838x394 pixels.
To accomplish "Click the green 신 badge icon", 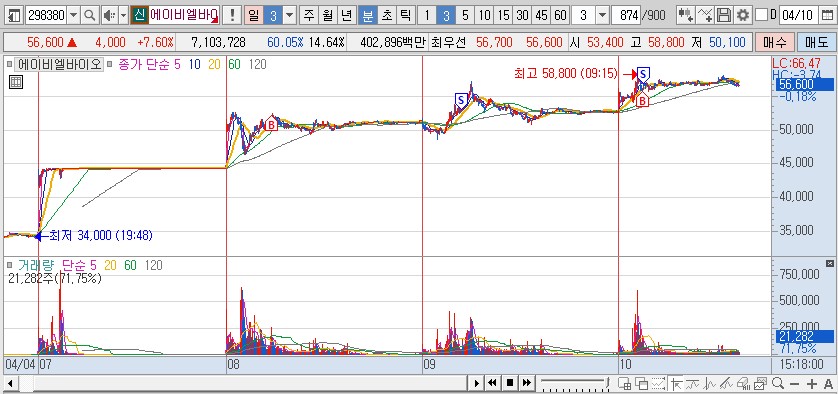I will point(139,15).
